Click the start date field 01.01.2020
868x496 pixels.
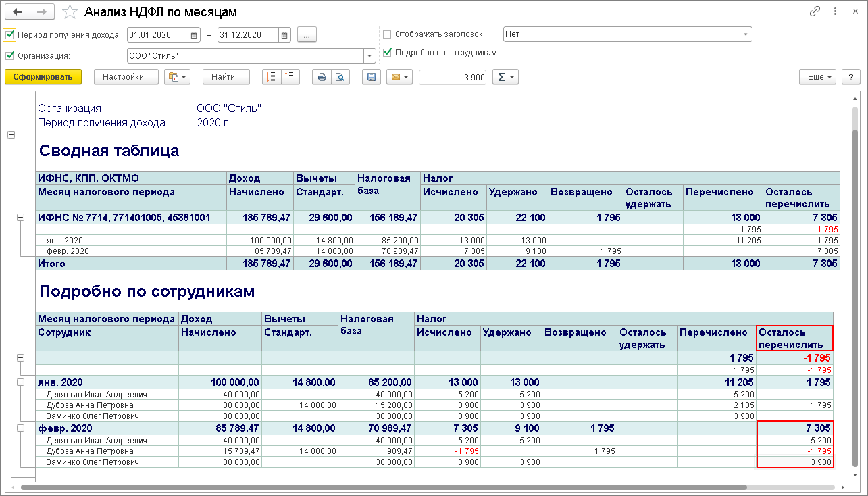[x=158, y=35]
